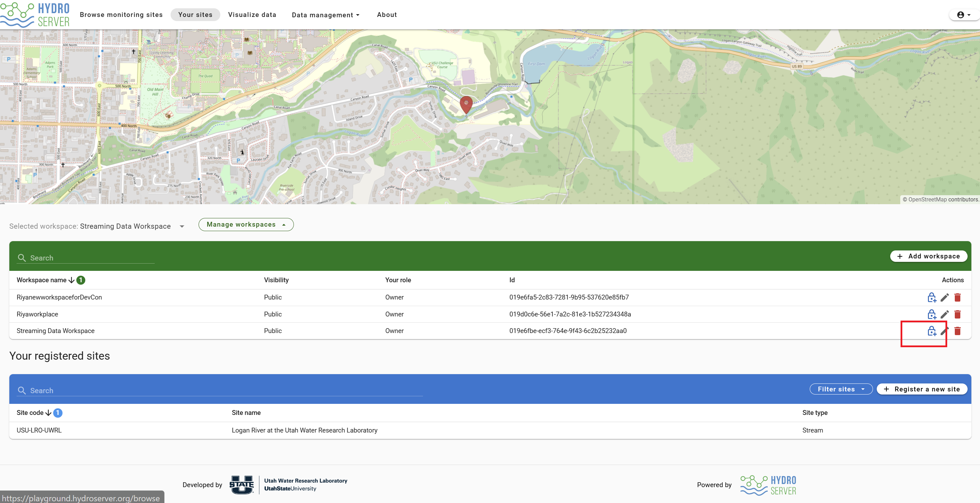This screenshot has width=980, height=503.
Task: Click Add workspace button
Action: [929, 256]
